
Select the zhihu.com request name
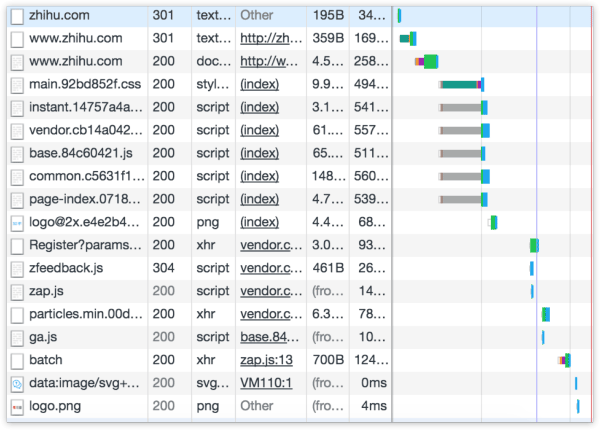tap(59, 15)
